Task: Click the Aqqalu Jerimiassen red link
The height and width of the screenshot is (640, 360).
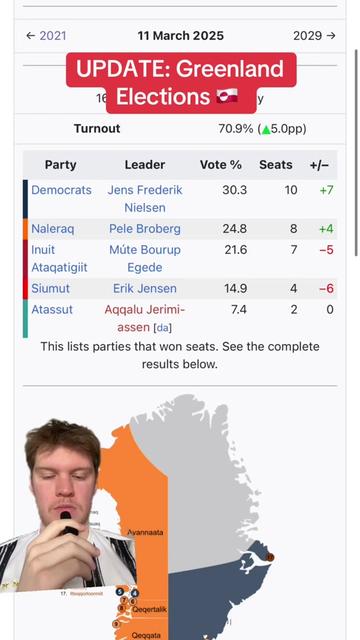Action: coord(145,318)
